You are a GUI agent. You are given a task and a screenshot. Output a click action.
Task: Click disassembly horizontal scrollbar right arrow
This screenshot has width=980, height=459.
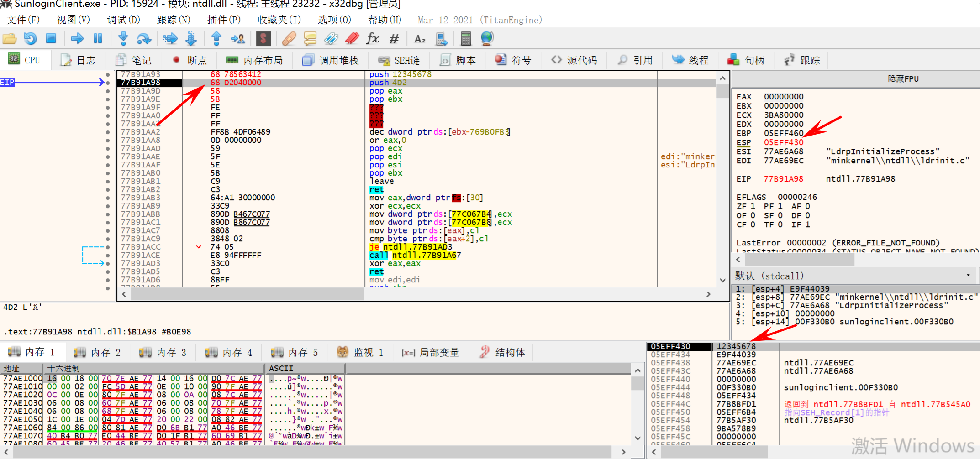[708, 294]
